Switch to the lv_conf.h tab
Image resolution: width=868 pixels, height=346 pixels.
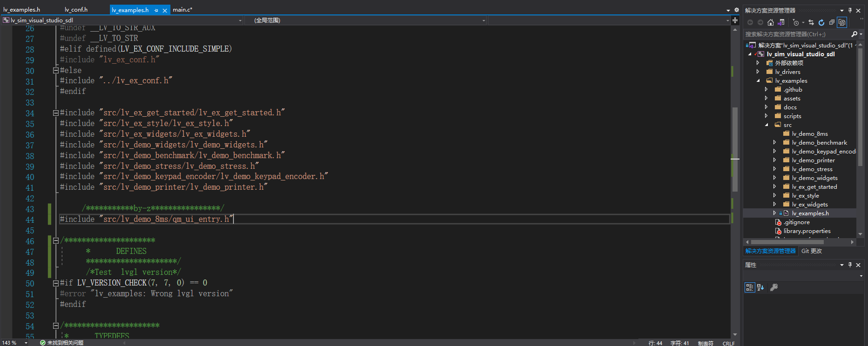coord(76,9)
